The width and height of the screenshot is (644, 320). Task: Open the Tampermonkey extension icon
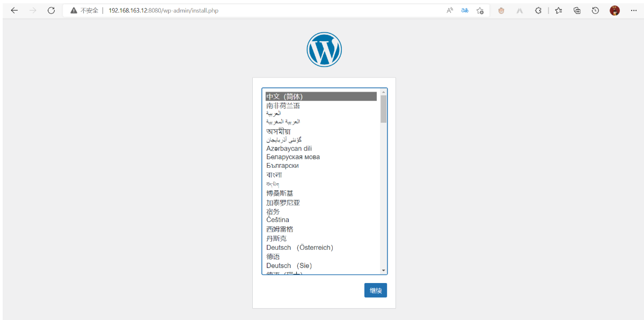coord(501,10)
